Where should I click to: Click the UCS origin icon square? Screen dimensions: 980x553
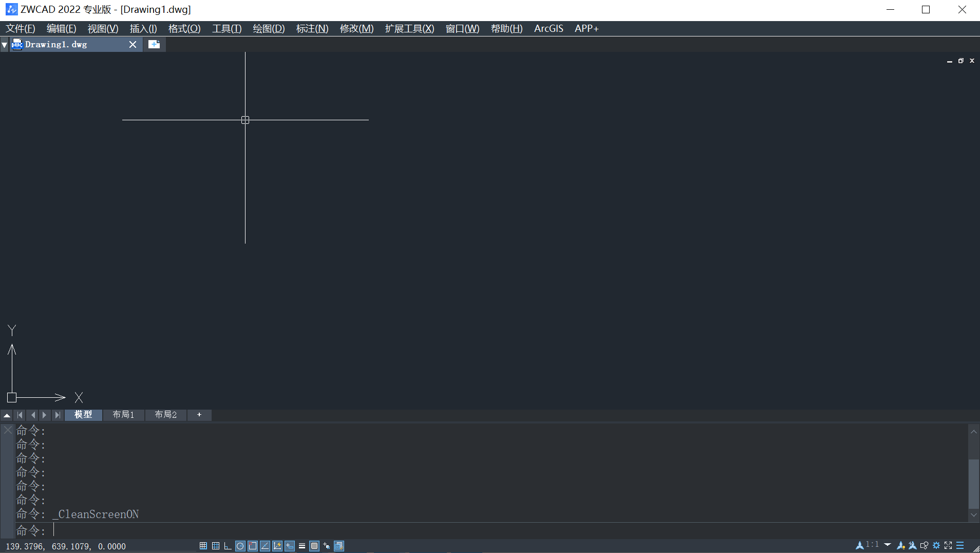(x=12, y=397)
